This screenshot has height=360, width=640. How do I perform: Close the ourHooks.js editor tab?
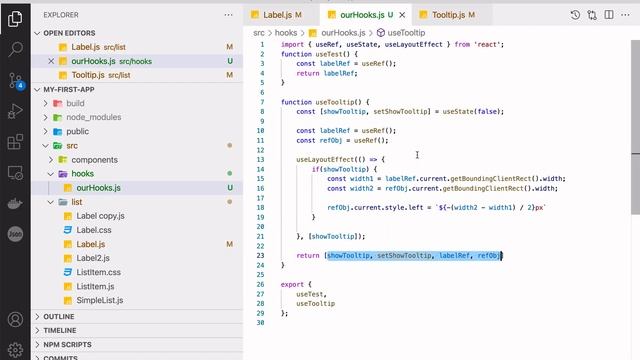click(402, 15)
